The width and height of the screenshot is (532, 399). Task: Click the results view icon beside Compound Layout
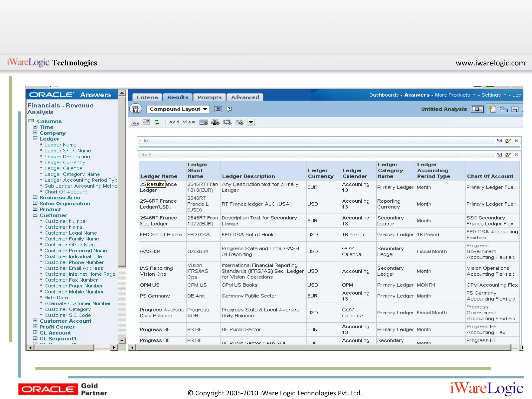(135, 109)
